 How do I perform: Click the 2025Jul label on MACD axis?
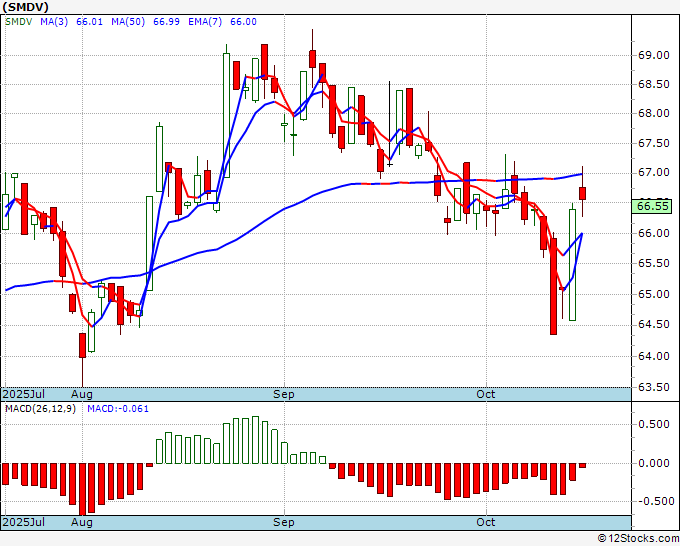pyautogui.click(x=23, y=522)
